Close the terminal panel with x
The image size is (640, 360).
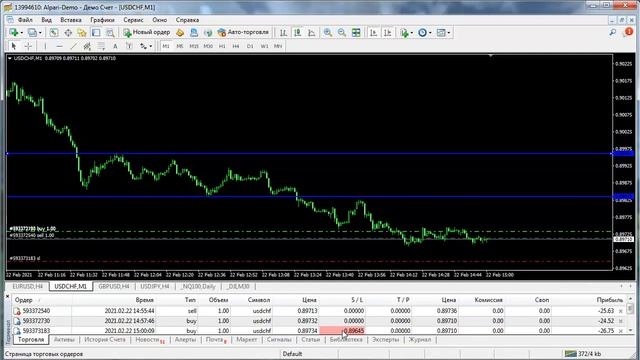(x=7, y=296)
